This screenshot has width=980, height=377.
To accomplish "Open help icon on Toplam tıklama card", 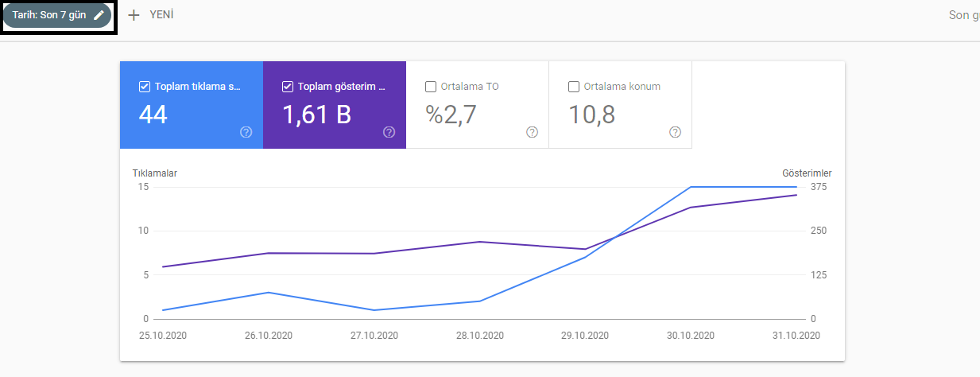I will 246,132.
